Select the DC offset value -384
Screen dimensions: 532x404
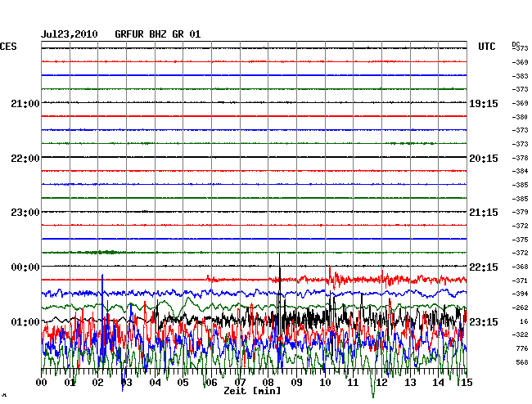point(520,171)
